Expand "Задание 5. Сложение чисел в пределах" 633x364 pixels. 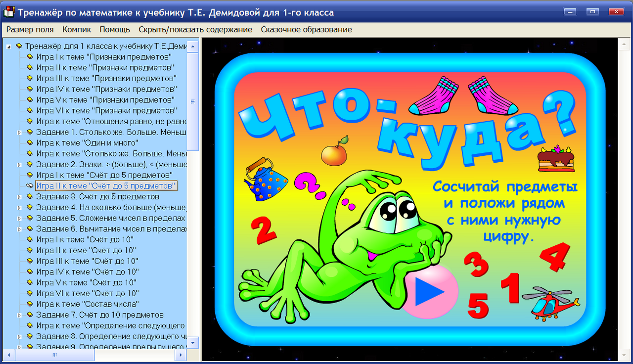[19, 218]
